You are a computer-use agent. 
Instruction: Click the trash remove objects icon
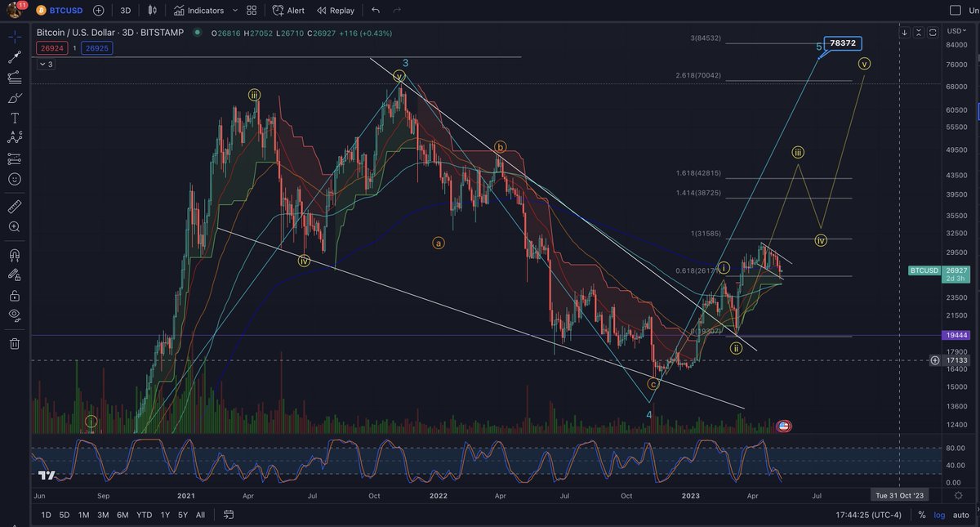point(15,344)
